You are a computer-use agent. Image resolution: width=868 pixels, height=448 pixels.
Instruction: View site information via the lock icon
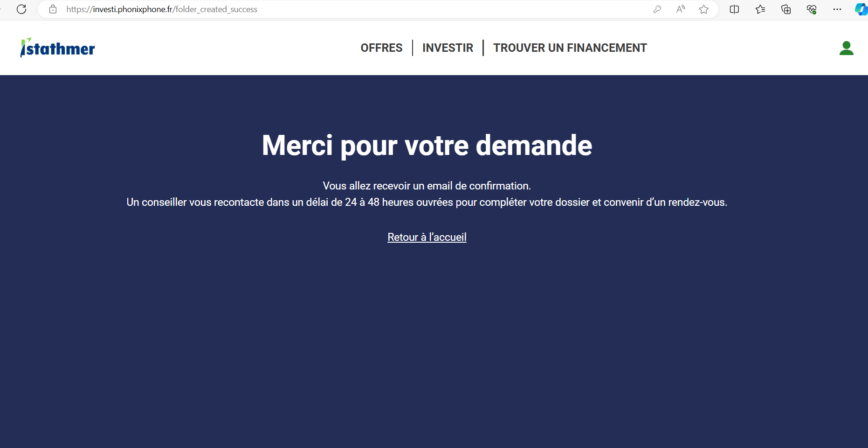click(x=53, y=9)
